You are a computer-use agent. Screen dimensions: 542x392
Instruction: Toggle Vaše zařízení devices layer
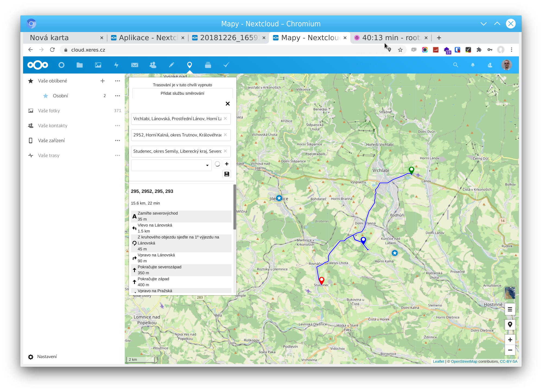tap(51, 141)
